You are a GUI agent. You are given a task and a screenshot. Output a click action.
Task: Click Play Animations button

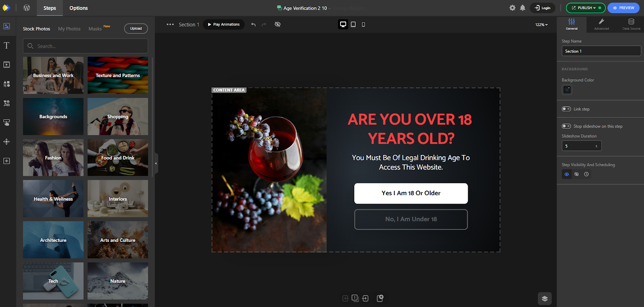pos(224,25)
